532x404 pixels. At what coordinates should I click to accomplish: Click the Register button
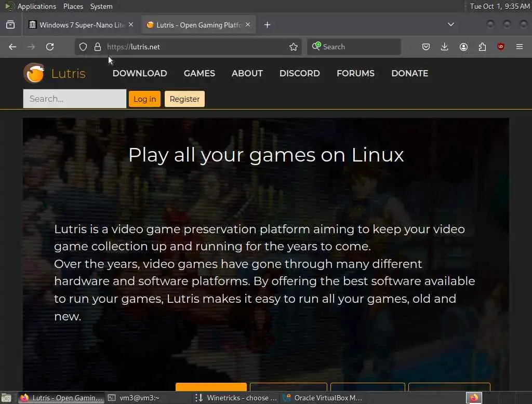[184, 99]
